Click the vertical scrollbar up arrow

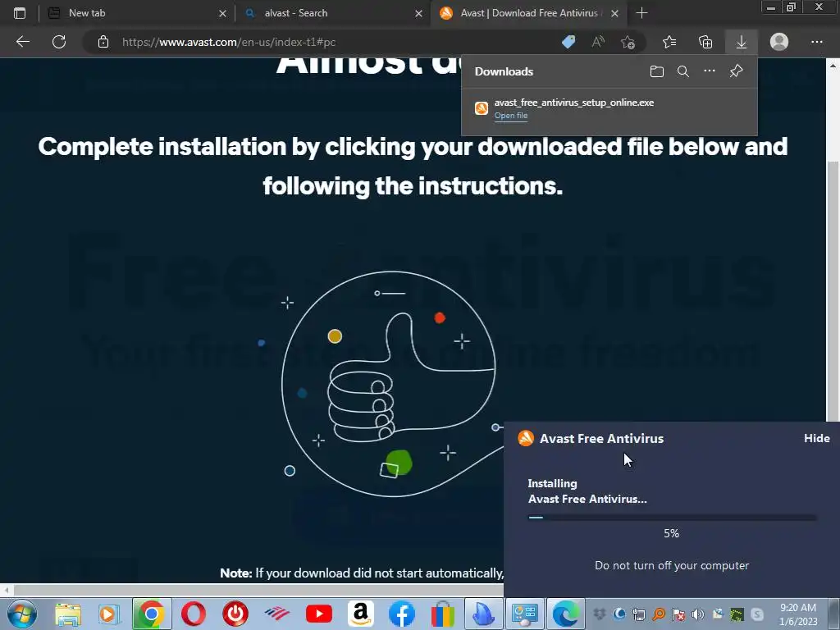click(x=833, y=65)
